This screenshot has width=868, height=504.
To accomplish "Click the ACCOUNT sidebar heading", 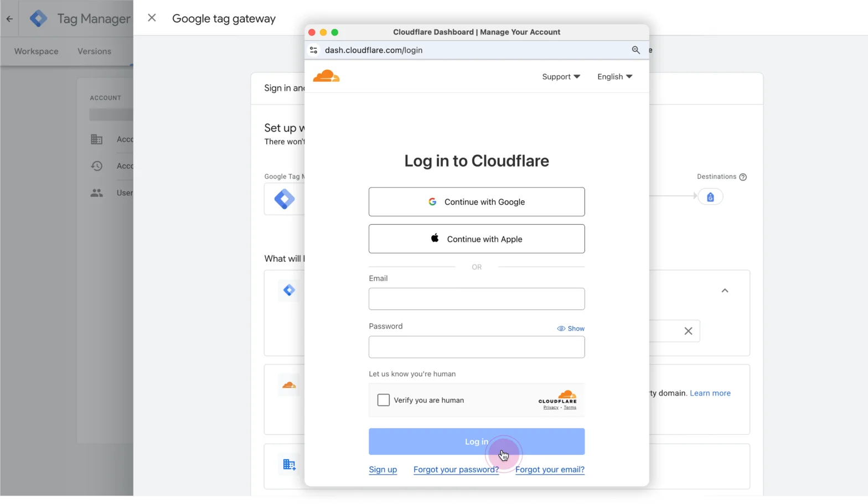I will 105,98.
